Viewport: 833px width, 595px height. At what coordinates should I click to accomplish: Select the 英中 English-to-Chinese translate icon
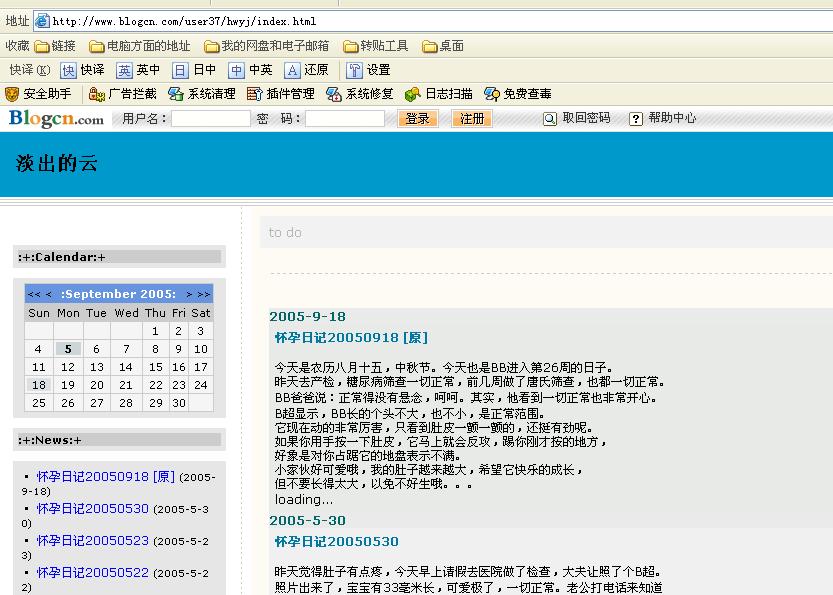click(125, 70)
